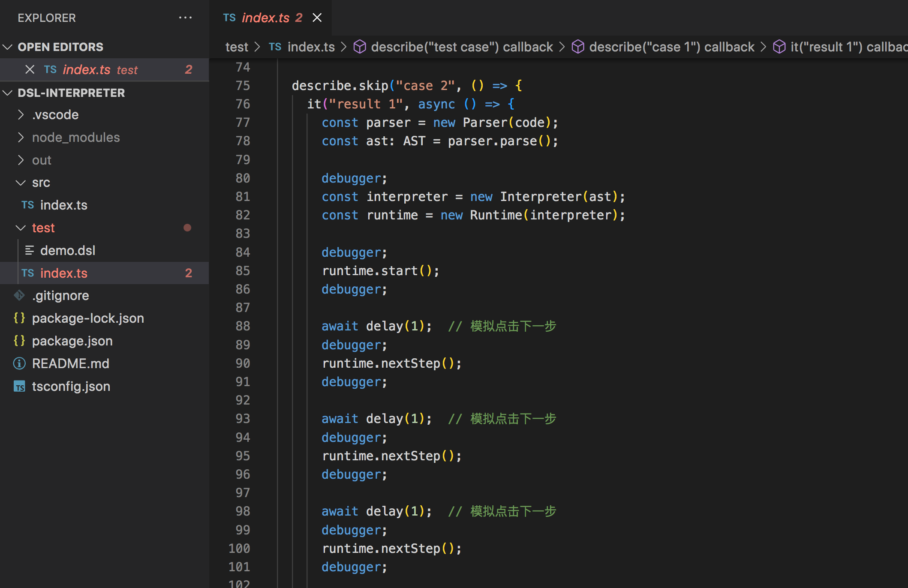Open package.json from the explorer
Viewport: 908px width, 588px height.
(72, 341)
